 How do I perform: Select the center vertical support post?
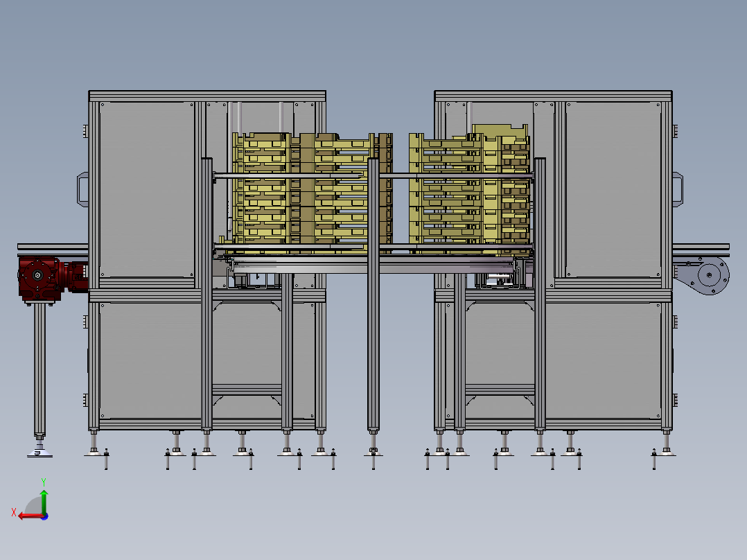tap(373, 295)
